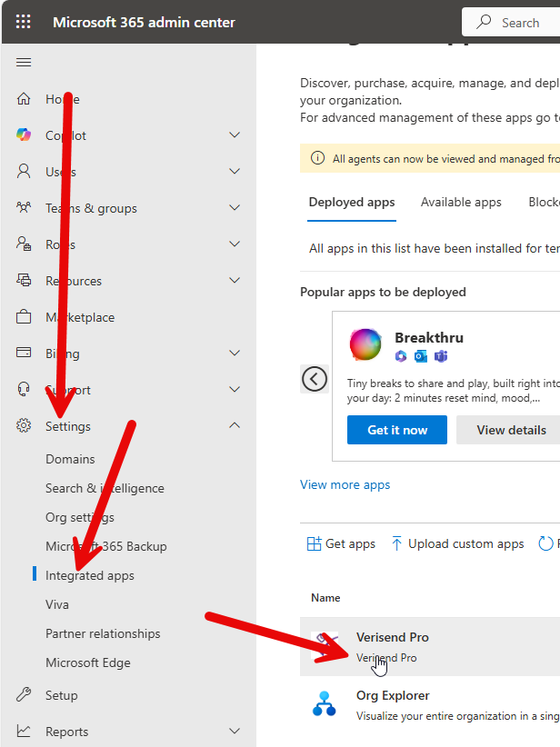This screenshot has height=747, width=560.
Task: Expand the Roles menu chevron
Action: [235, 244]
